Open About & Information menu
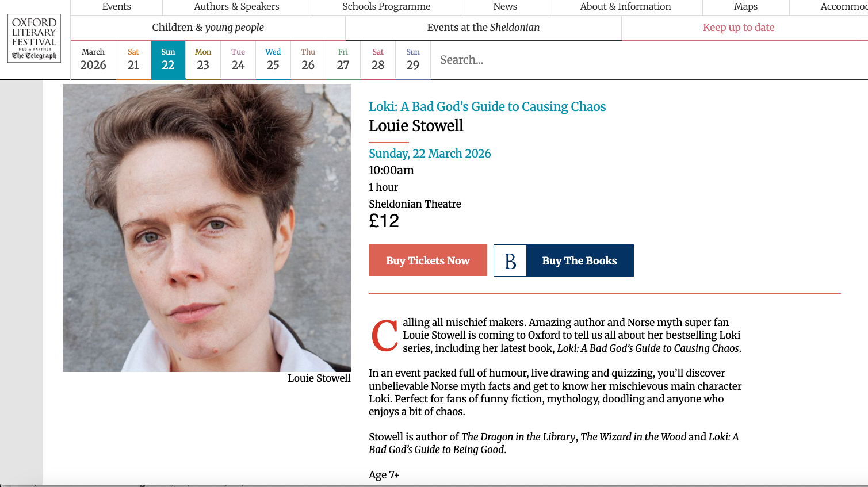The image size is (868, 487). click(x=626, y=7)
